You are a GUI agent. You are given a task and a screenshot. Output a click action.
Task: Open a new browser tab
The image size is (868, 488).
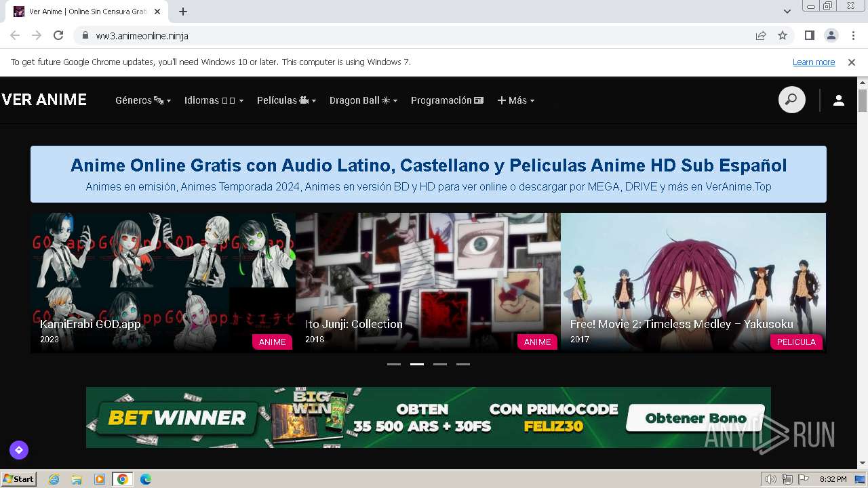click(183, 12)
